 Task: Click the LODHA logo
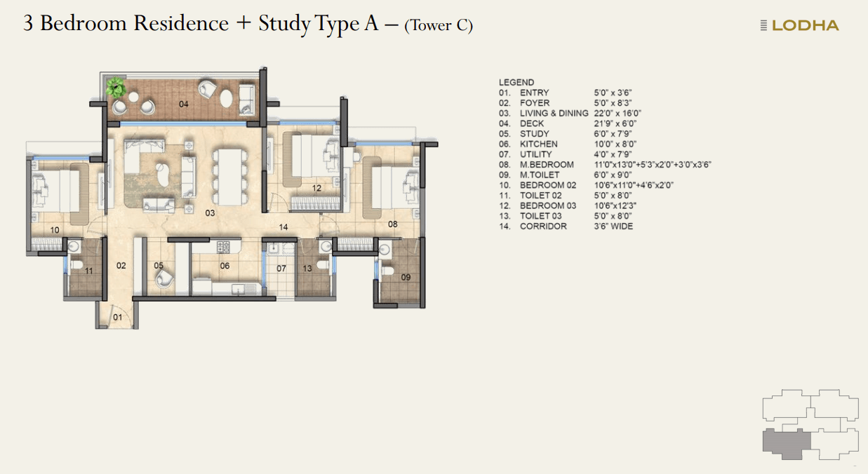pyautogui.click(x=799, y=25)
